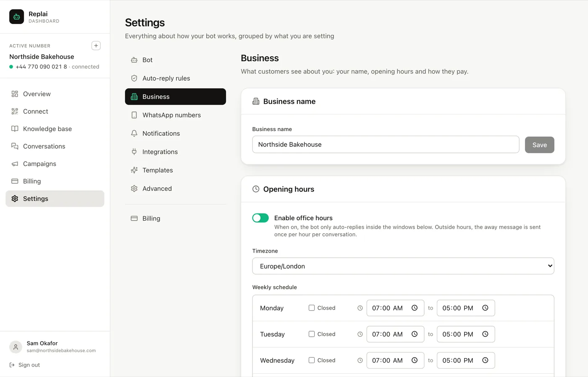This screenshot has height=377, width=588.
Task: Open Billing from the main sidebar
Action: click(55, 181)
